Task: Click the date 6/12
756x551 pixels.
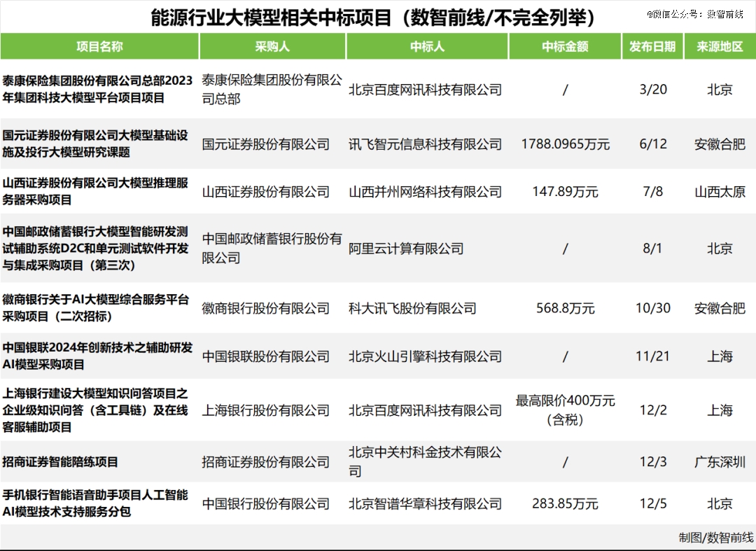Action: pyautogui.click(x=653, y=144)
